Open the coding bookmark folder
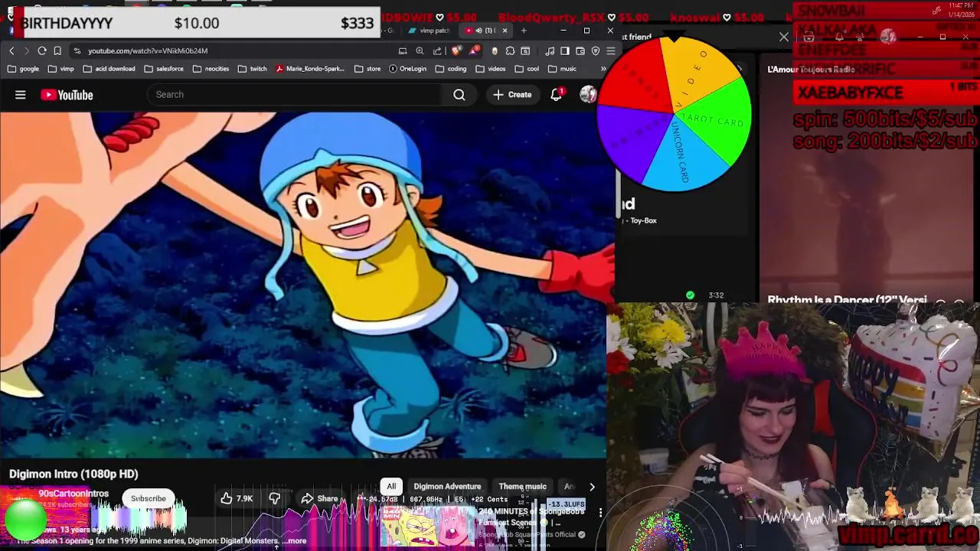980x551 pixels. (x=451, y=69)
